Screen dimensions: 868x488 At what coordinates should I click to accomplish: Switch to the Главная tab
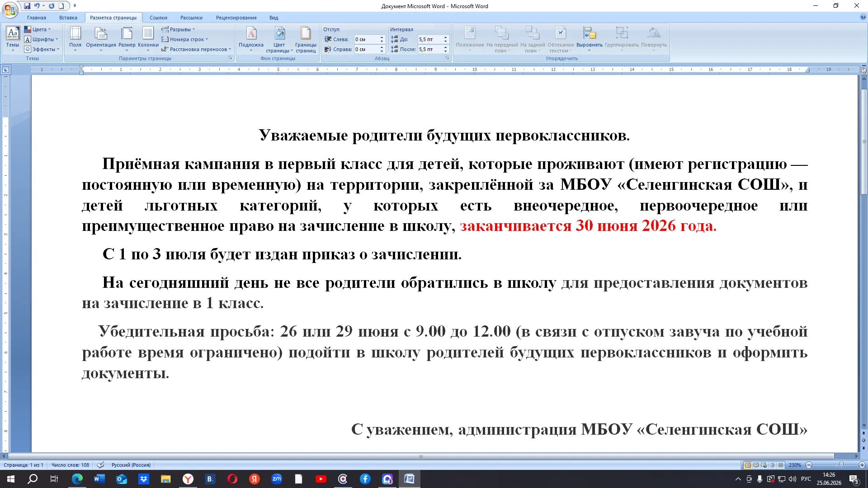[x=37, y=18]
